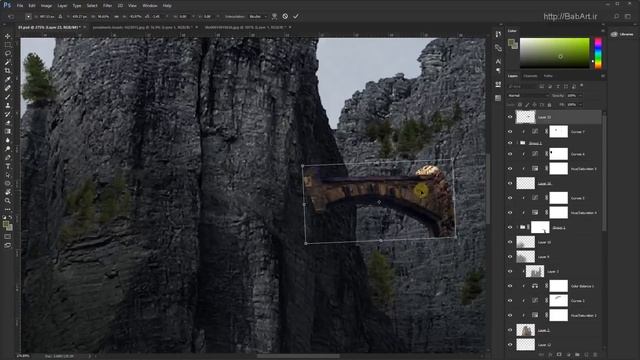This screenshot has width=640, height=360.
Task: Select the Eyedropper tool
Action: [x=8, y=79]
